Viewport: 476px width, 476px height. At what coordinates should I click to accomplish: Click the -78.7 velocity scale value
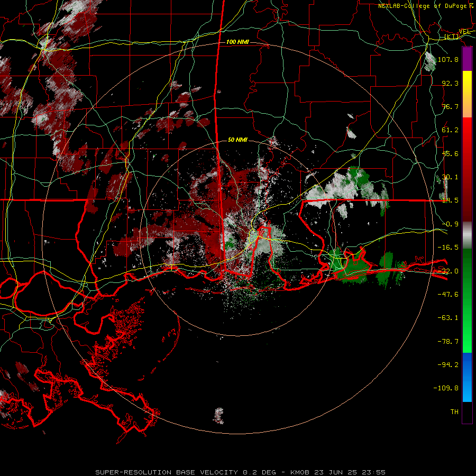(x=448, y=342)
